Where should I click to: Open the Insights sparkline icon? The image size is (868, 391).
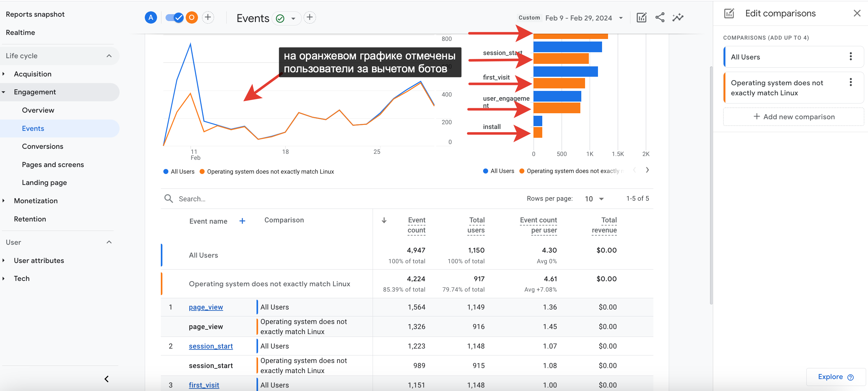click(x=678, y=18)
